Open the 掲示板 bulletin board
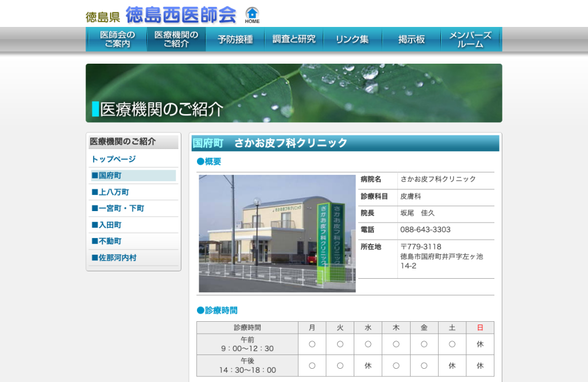 [x=411, y=40]
